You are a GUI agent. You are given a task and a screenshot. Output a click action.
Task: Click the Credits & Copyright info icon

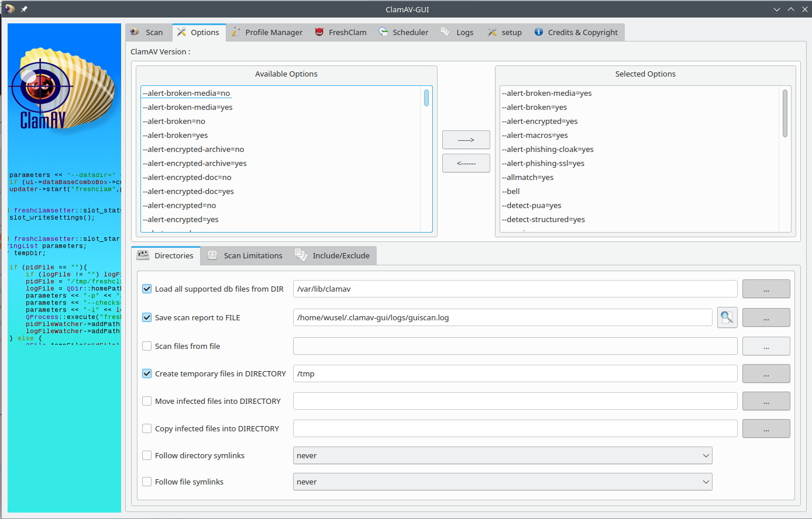[538, 32]
